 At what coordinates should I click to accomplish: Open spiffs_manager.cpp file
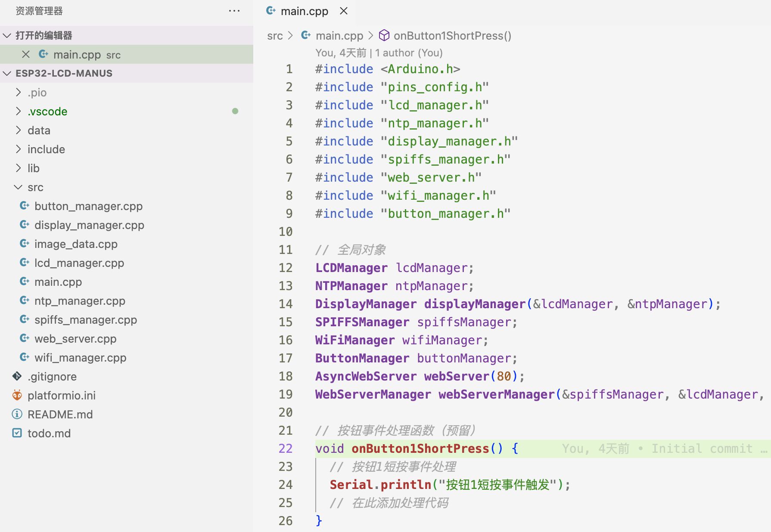(x=86, y=320)
